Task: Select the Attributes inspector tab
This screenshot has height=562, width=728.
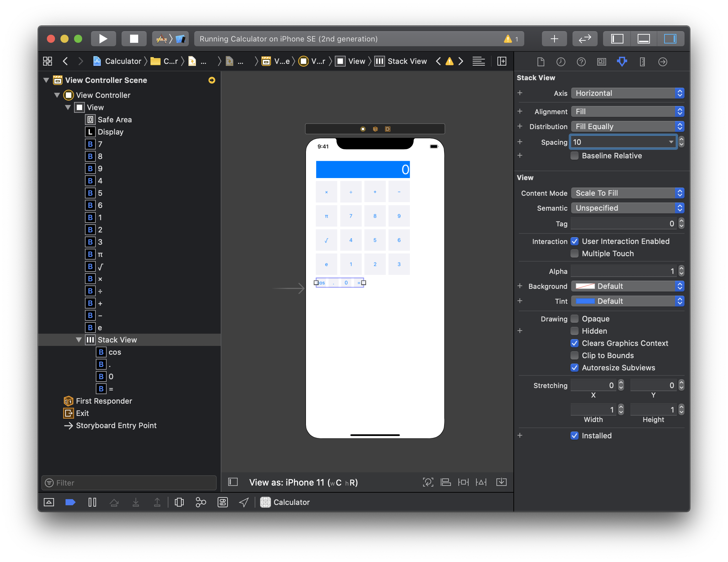Action: [x=622, y=62]
